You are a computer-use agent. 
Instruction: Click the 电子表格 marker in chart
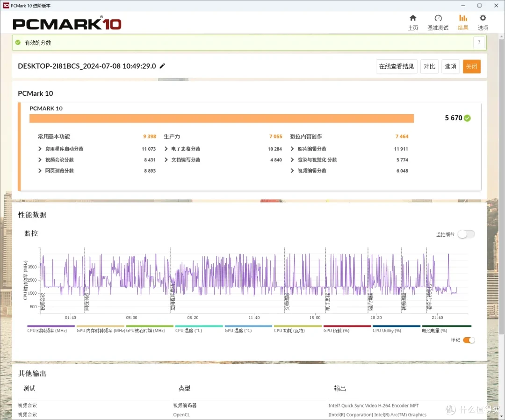[x=328, y=302]
